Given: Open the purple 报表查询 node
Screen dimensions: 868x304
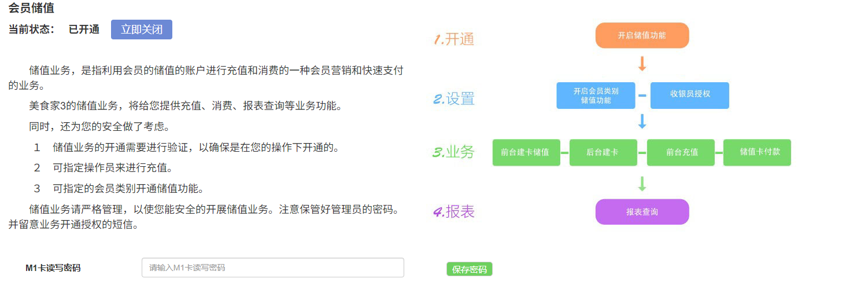Looking at the screenshot, I should click(x=642, y=212).
